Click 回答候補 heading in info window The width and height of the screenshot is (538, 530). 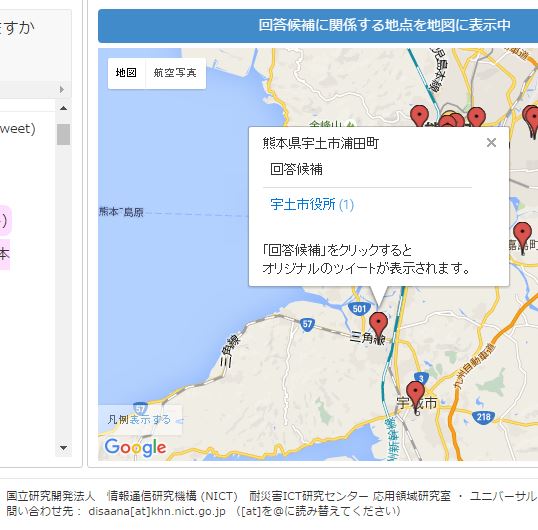(x=296, y=169)
